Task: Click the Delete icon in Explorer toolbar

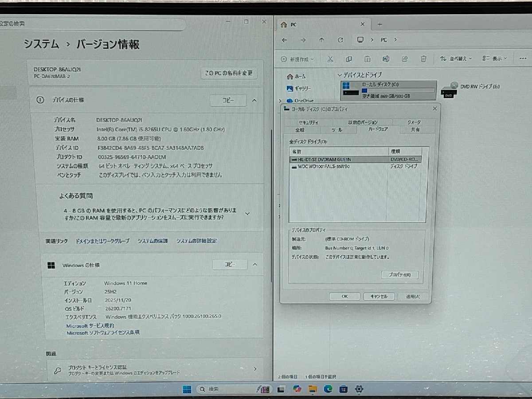Action: point(424,59)
